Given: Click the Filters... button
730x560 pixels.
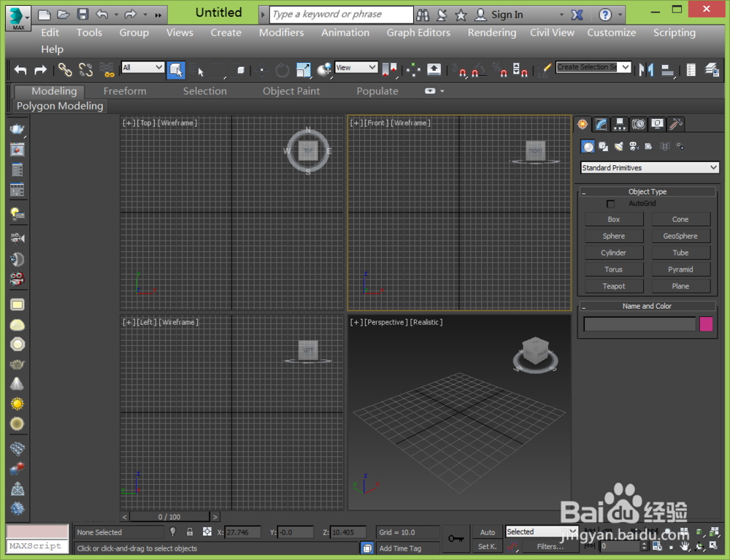Looking at the screenshot, I should 550,547.
